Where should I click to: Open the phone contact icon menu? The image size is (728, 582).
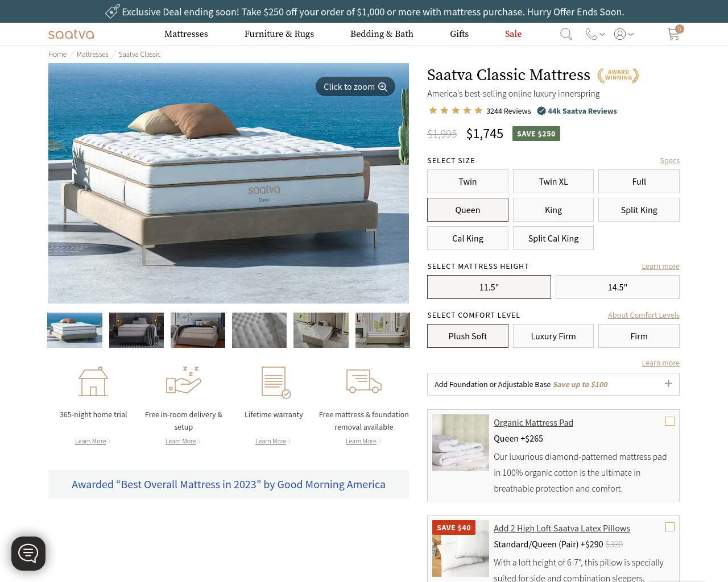tap(595, 34)
